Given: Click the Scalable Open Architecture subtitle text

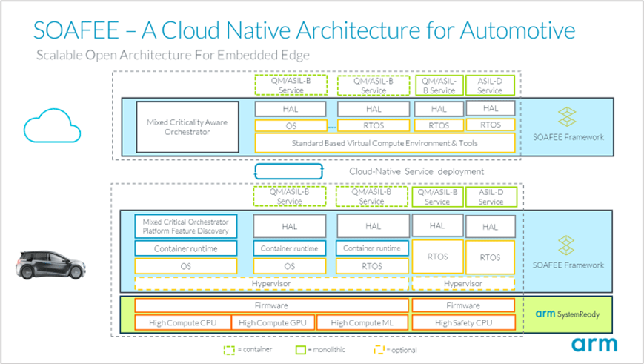Looking at the screenshot, I should click(173, 56).
